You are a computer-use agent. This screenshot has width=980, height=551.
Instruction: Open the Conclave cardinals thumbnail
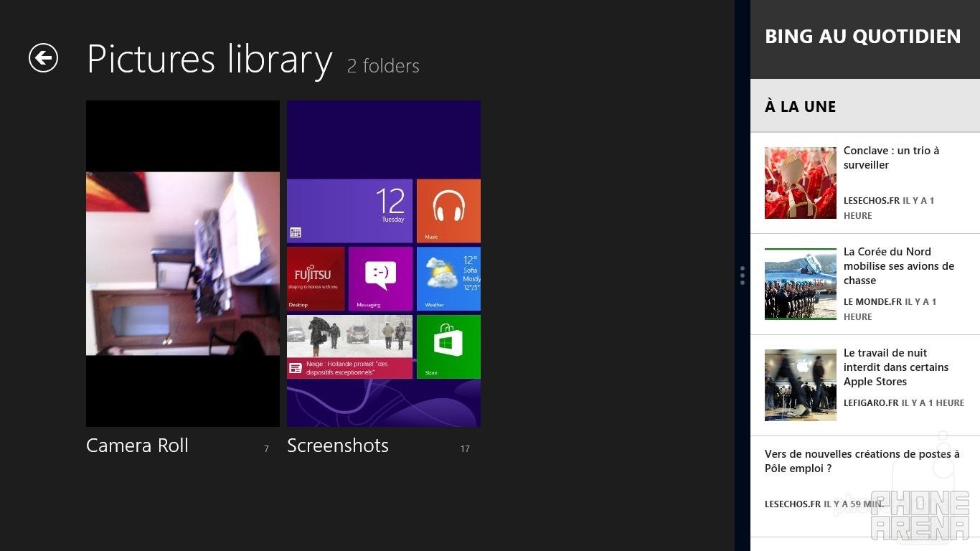(801, 183)
